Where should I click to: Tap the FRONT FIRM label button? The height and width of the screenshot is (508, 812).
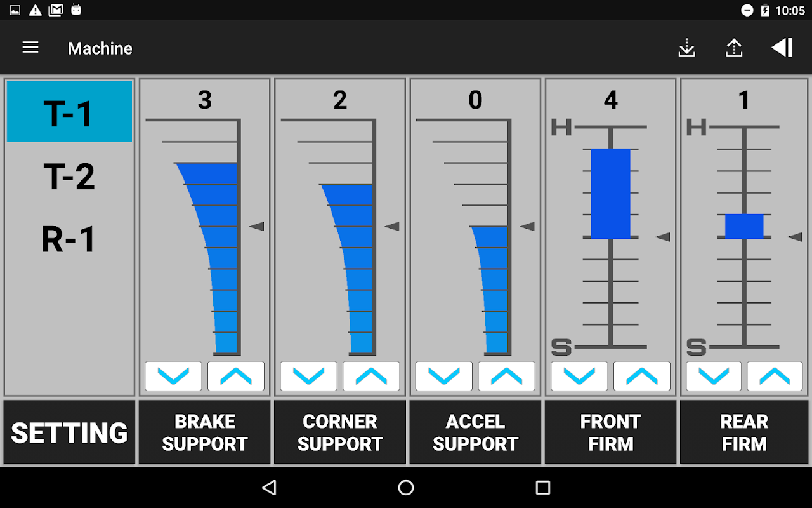[610, 432]
